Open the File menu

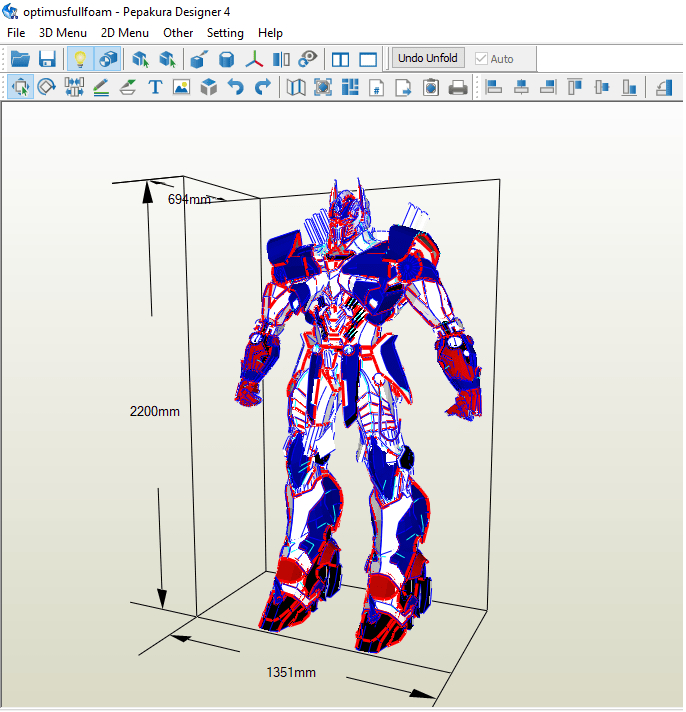click(x=16, y=33)
